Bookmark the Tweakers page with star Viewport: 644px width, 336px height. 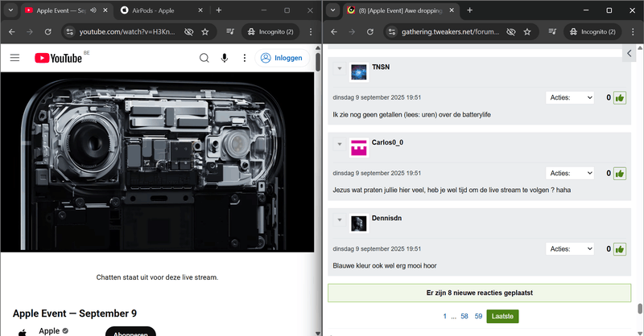click(x=527, y=31)
